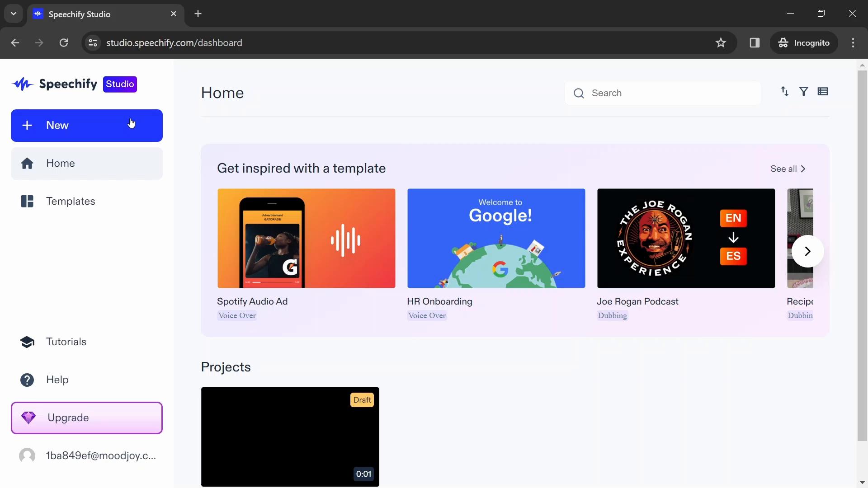The height and width of the screenshot is (488, 868).
Task: Click the grid/list view toggle icon
Action: [823, 91]
